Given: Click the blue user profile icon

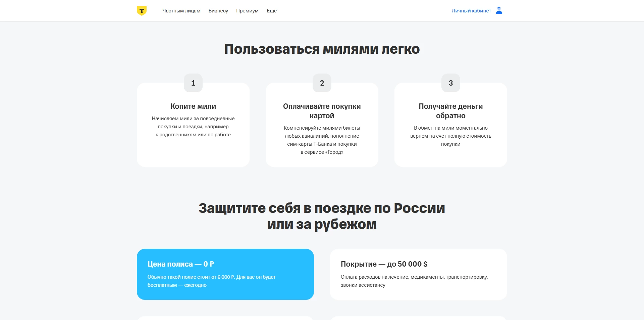Looking at the screenshot, I should [x=499, y=10].
